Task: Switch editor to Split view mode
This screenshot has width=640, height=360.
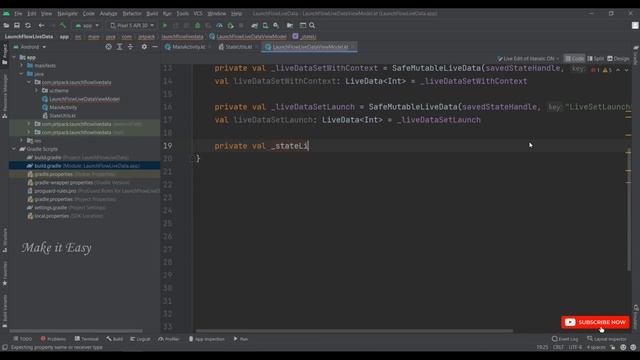Action: point(596,59)
